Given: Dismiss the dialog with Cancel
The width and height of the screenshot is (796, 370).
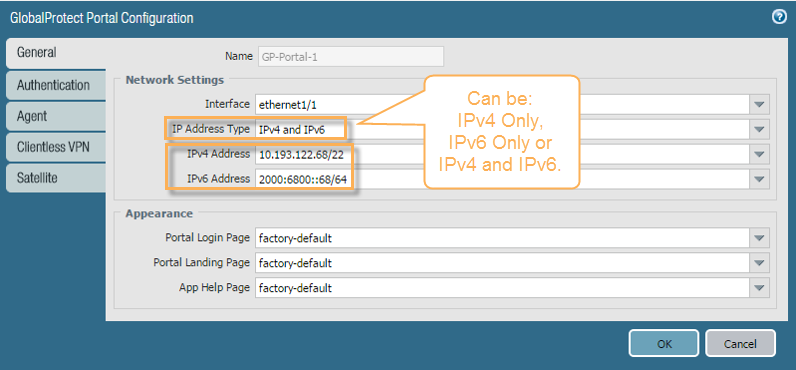Looking at the screenshot, I should 740,344.
